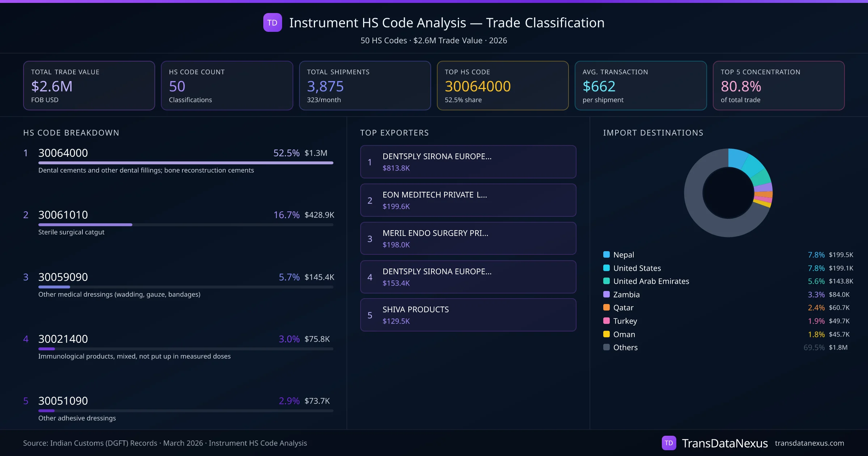
Task: Select the Top HS Code card
Action: click(x=502, y=85)
